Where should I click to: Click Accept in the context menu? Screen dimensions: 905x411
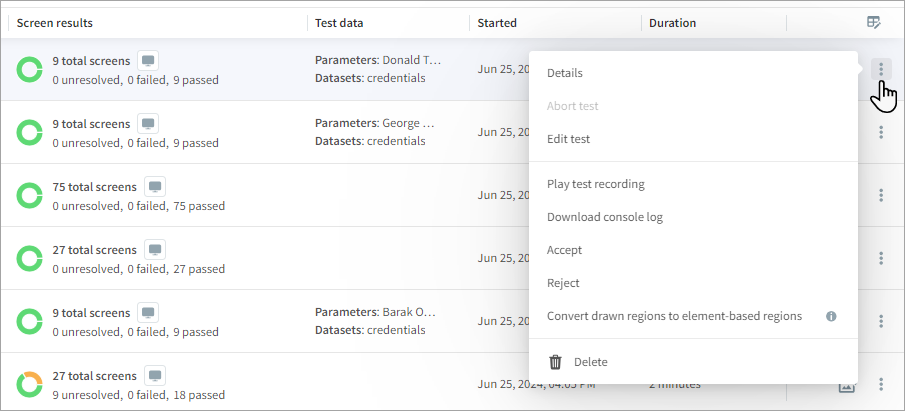(x=564, y=250)
